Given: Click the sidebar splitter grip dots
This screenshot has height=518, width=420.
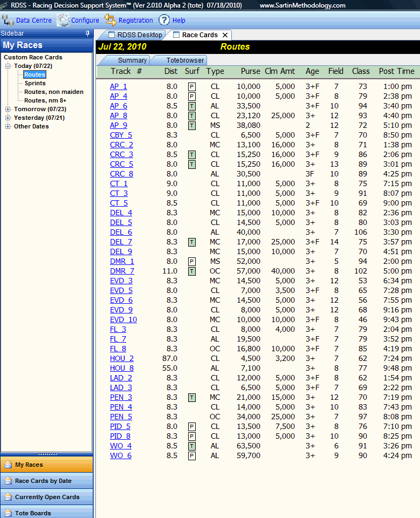Looking at the screenshot, I should (47, 454).
